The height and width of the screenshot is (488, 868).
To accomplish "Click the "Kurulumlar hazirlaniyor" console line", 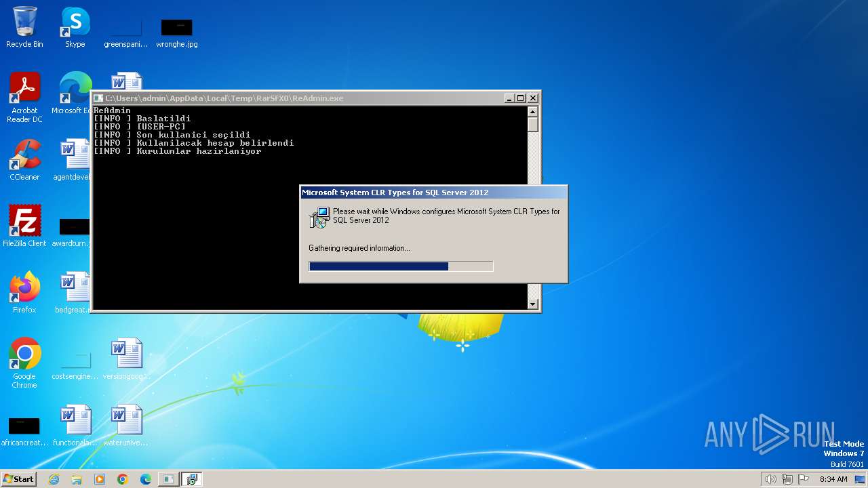I will pyautogui.click(x=177, y=151).
